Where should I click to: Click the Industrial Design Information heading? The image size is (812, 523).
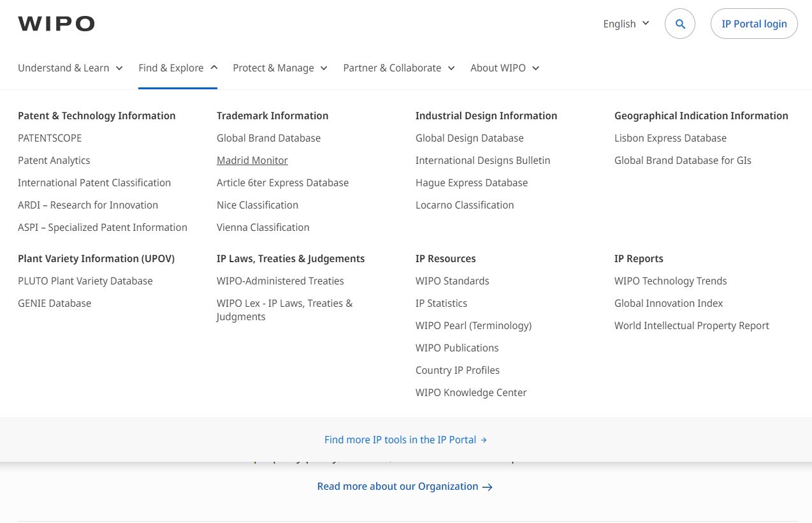(486, 116)
